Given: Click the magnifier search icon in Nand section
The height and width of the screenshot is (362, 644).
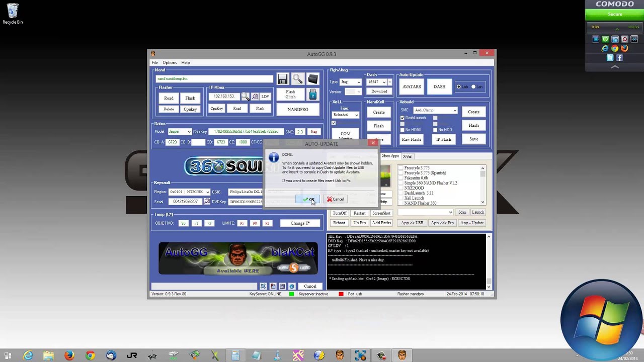Looking at the screenshot, I should point(297,78).
